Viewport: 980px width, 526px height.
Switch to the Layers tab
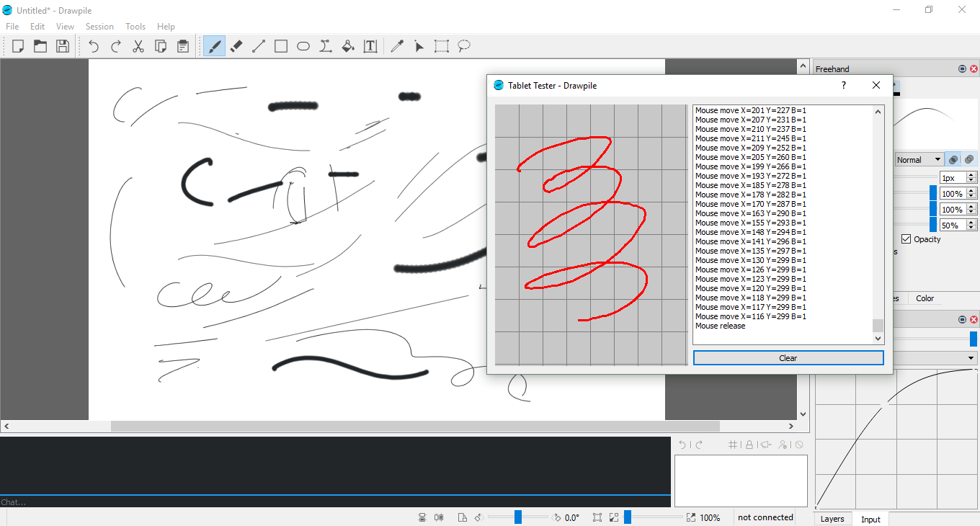(x=832, y=519)
